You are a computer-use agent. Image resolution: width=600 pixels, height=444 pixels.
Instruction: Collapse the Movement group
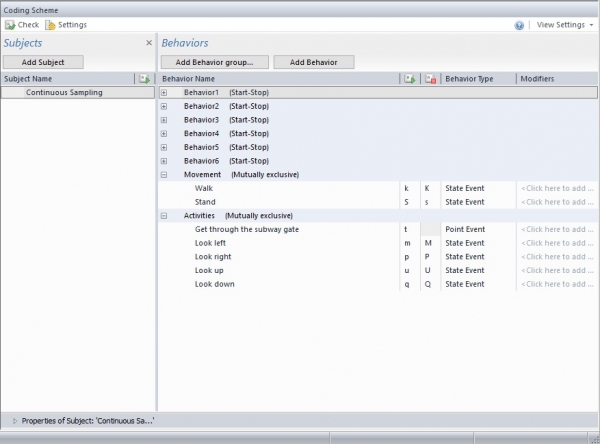coord(164,175)
